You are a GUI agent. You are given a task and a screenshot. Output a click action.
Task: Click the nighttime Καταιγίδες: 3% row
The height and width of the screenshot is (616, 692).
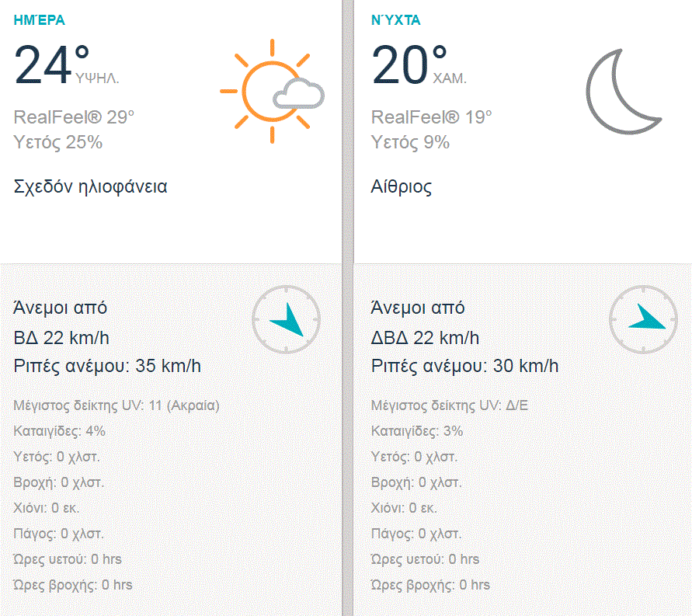[x=417, y=431]
